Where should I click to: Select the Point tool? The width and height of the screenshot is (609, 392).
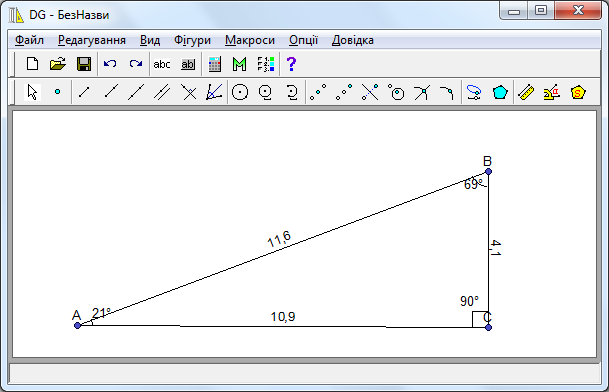click(57, 92)
